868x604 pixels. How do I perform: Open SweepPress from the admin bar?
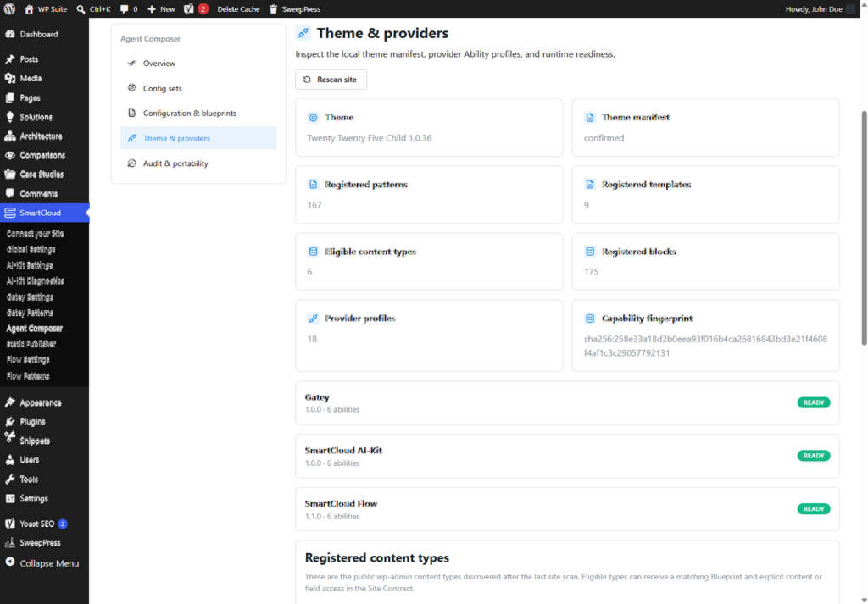[294, 8]
